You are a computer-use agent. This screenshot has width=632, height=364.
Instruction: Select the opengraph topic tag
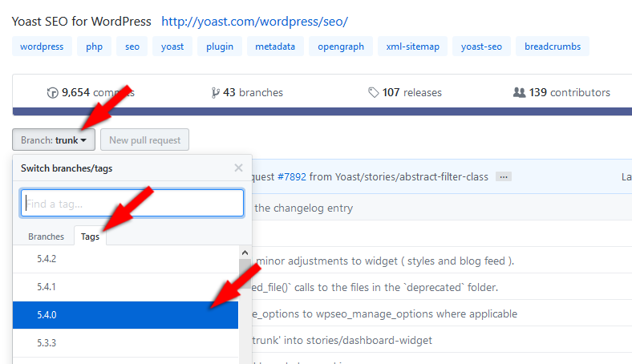(x=341, y=47)
